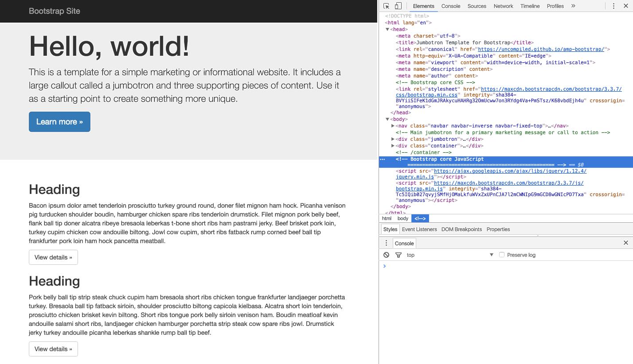The image size is (633, 364).
Task: Click the Hello, world! heading
Action: pyautogui.click(x=109, y=46)
